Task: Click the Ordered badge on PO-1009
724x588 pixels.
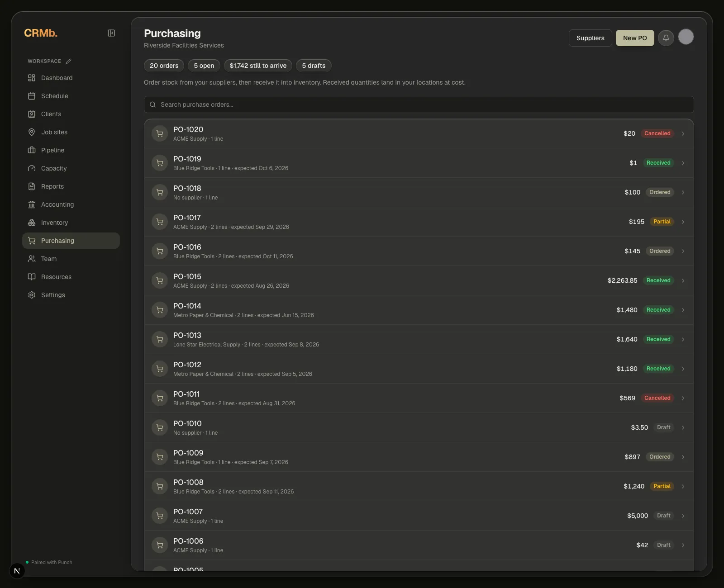Action: pyautogui.click(x=660, y=457)
